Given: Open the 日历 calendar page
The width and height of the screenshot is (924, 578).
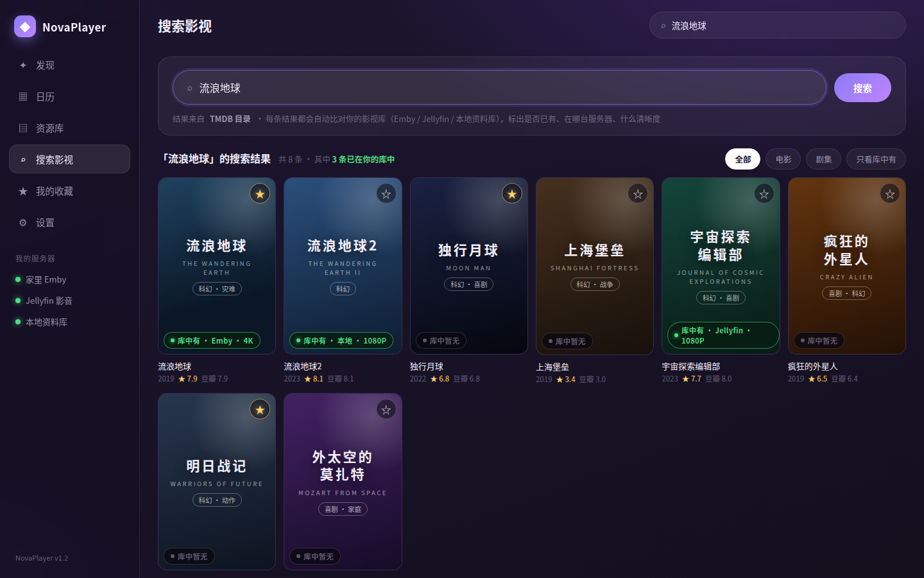Looking at the screenshot, I should click(x=69, y=96).
